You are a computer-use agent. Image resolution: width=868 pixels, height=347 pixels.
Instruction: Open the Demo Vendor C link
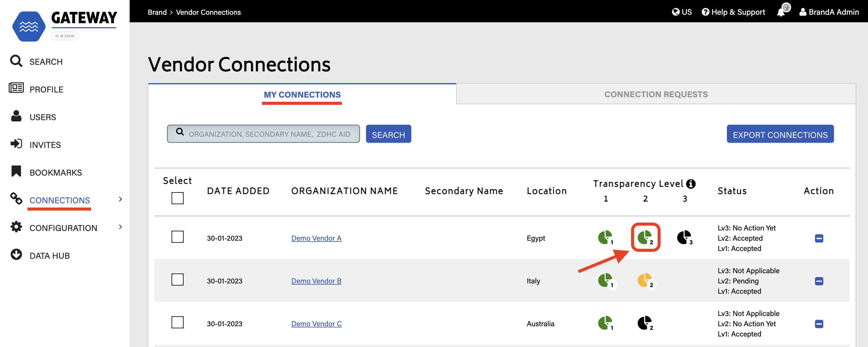[x=316, y=324]
